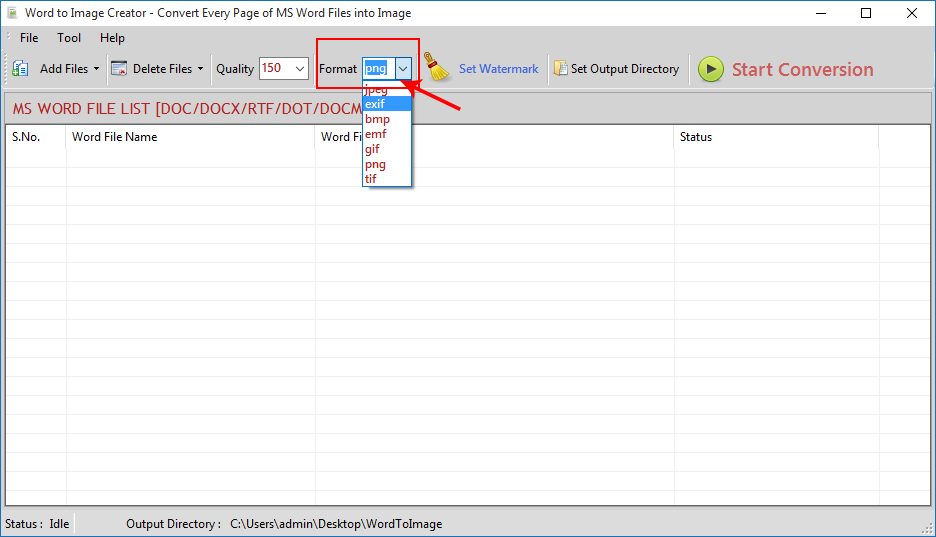This screenshot has width=936, height=537.
Task: Close the Word to Image Creator window
Action: pyautogui.click(x=912, y=13)
